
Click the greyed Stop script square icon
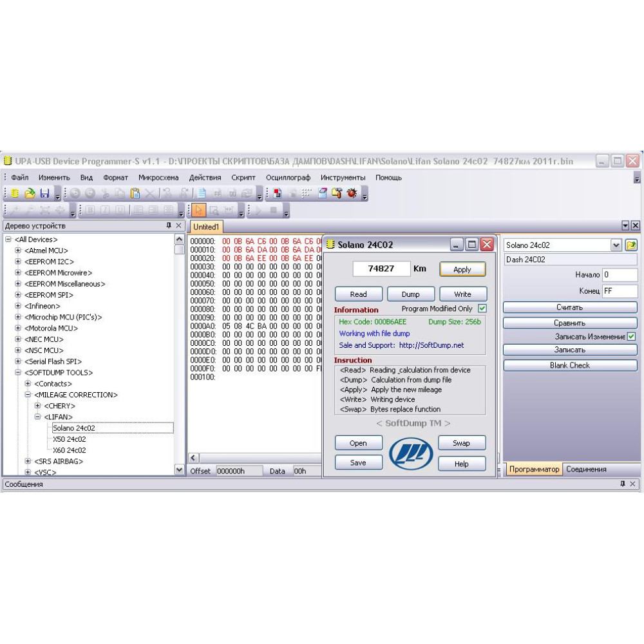tap(274, 211)
